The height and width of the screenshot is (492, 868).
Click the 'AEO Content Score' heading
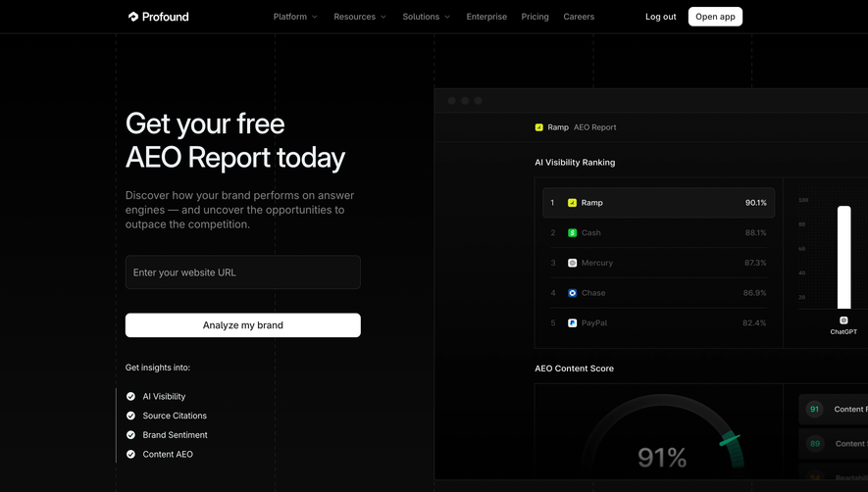574,369
